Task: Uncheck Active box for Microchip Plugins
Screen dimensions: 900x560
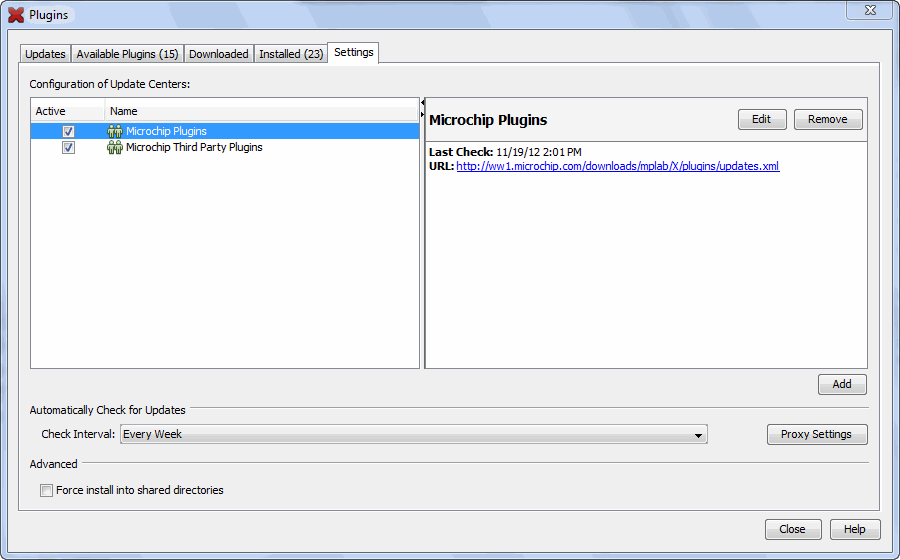Action: (x=68, y=131)
